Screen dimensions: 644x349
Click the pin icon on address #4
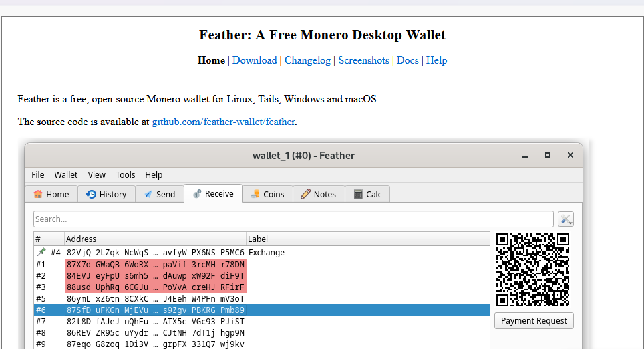coord(41,252)
